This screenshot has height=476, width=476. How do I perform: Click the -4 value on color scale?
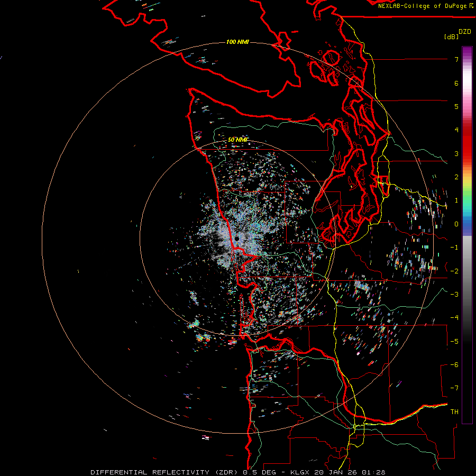454,318
